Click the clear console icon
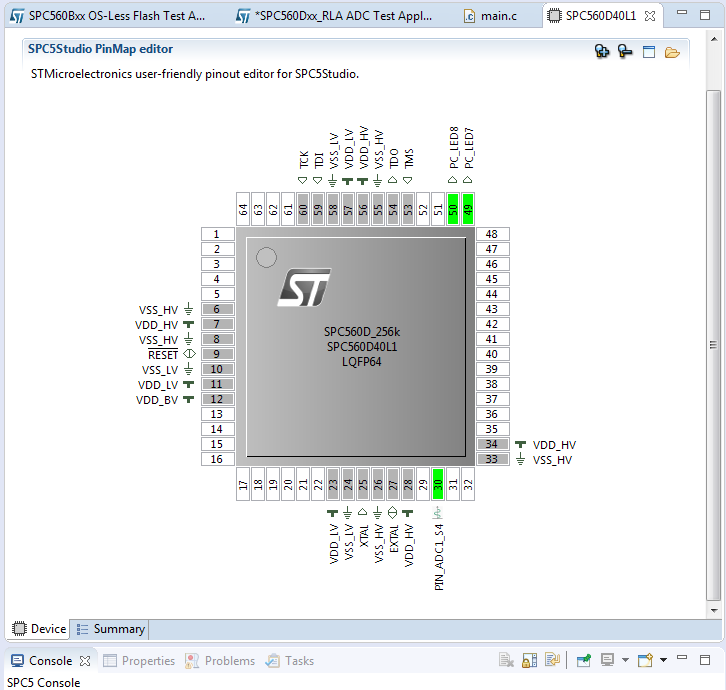The image size is (726, 690). coord(506,660)
